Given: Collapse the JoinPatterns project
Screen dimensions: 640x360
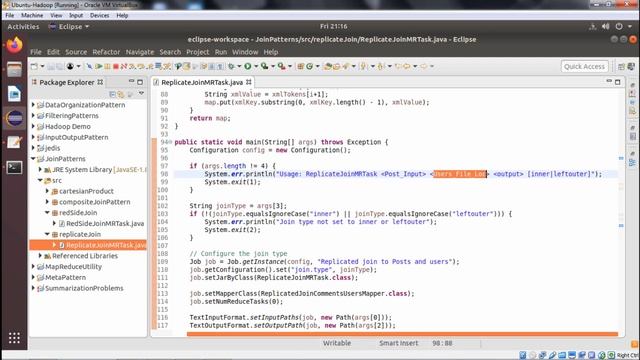Looking at the screenshot, I should click(x=33, y=159).
